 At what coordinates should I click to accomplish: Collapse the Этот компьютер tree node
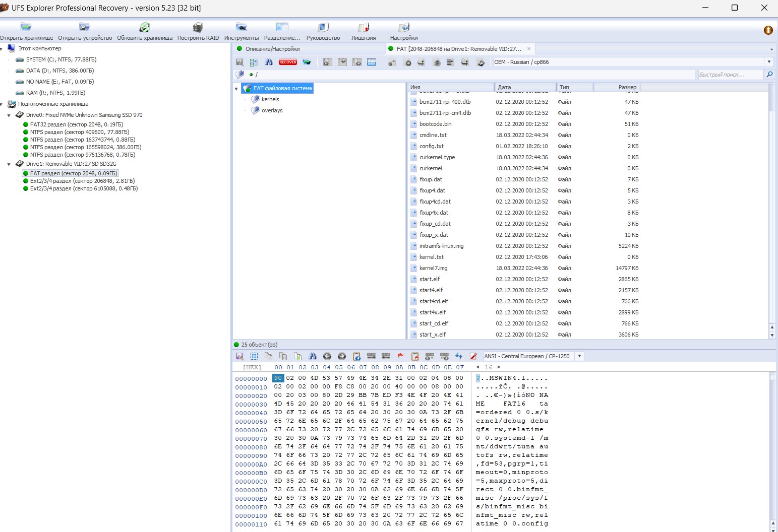(x=2, y=49)
